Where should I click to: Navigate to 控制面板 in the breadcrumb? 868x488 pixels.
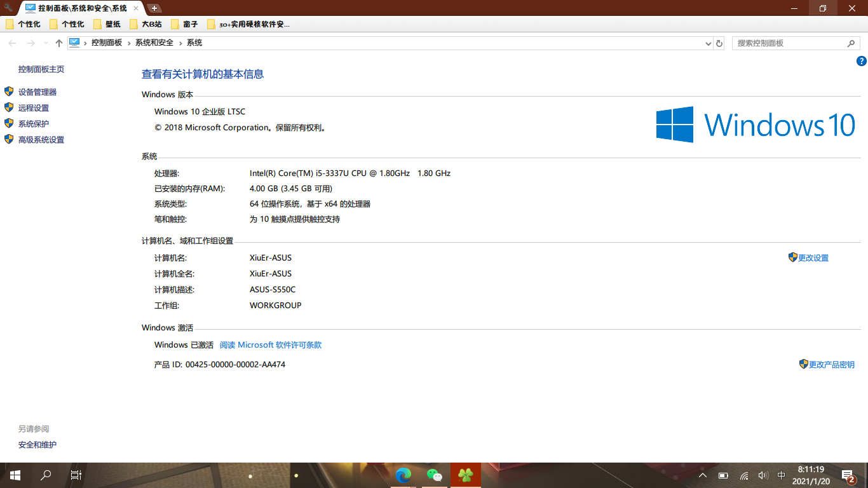107,43
